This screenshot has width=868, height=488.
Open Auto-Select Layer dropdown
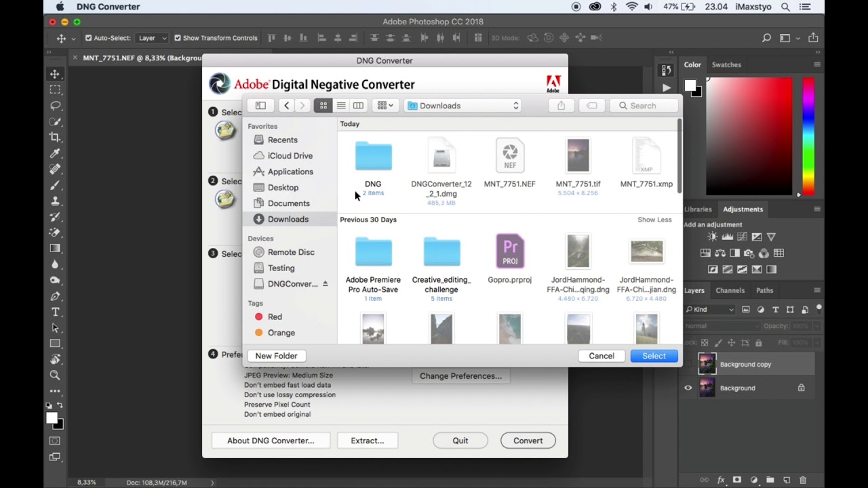pyautogui.click(x=153, y=38)
